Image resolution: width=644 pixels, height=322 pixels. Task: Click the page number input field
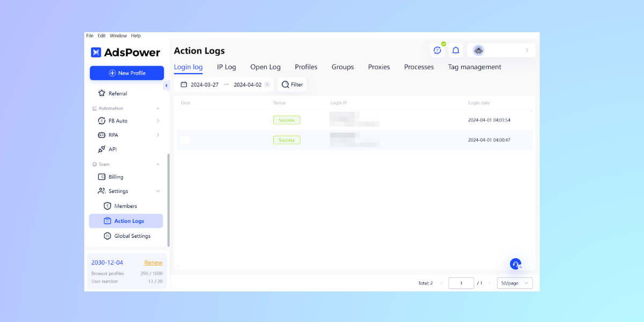click(x=461, y=283)
